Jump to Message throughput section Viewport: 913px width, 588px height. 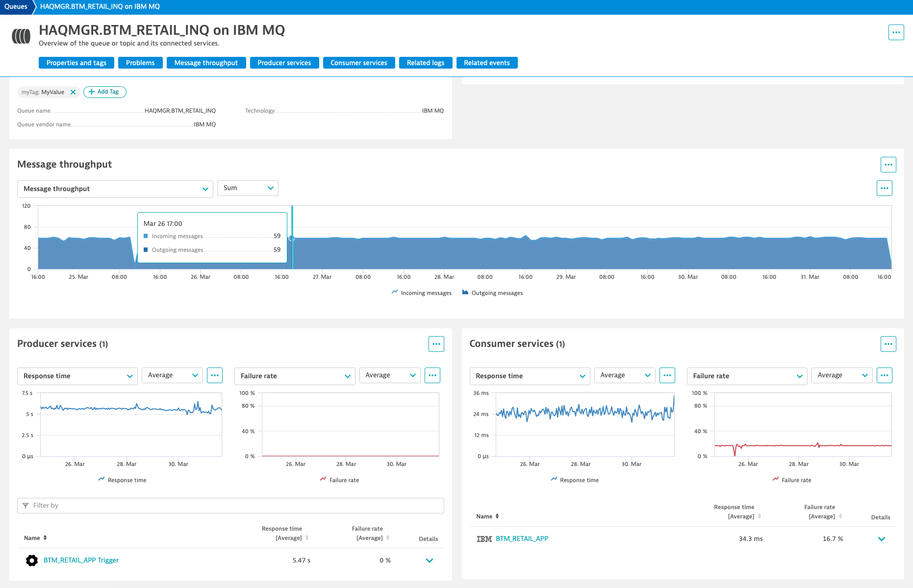[206, 63]
